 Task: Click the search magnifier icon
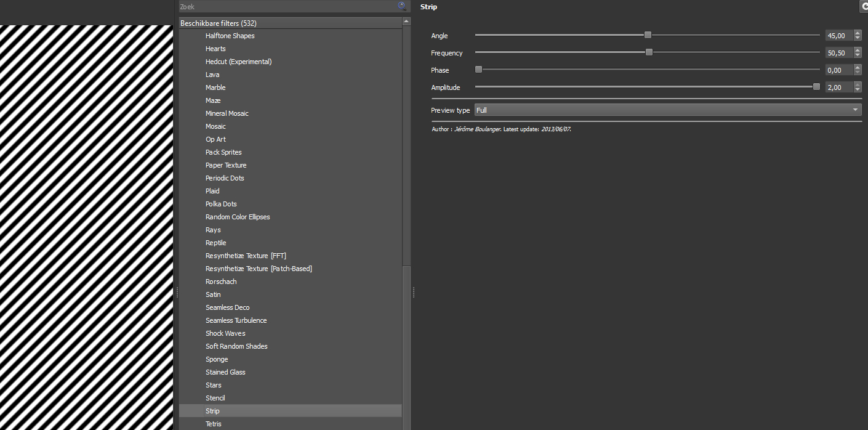point(402,6)
